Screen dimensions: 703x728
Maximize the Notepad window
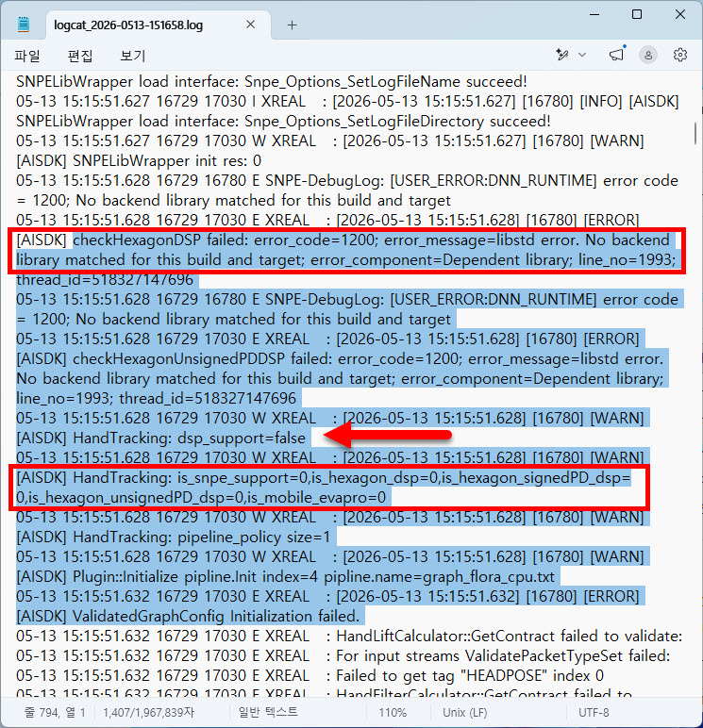637,14
